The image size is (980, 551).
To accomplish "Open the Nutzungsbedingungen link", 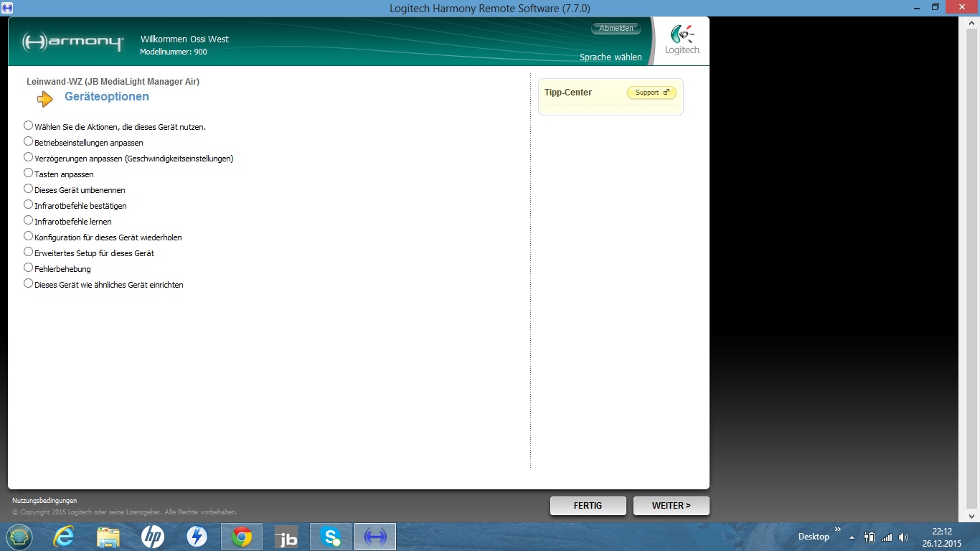I will click(x=44, y=501).
